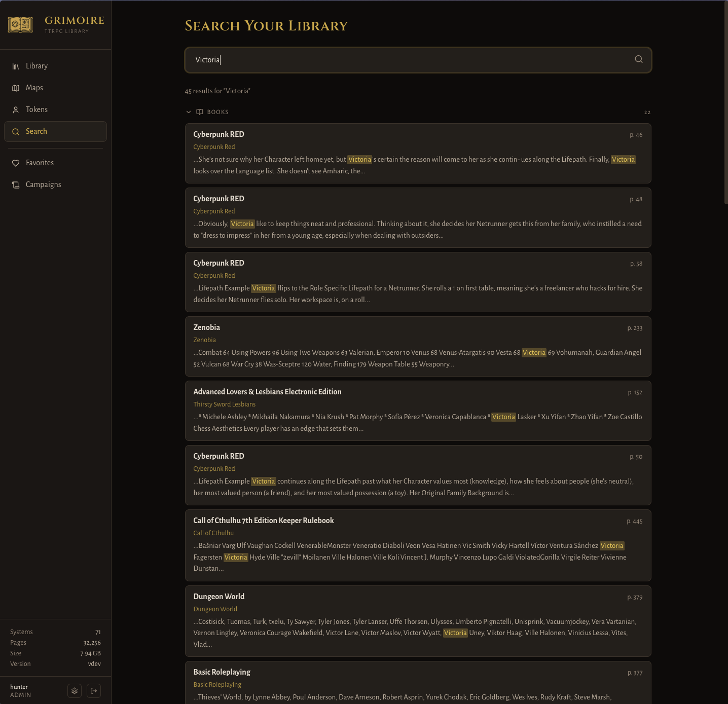Click the Version value vdev
Image resolution: width=728 pixels, height=704 pixels.
(x=94, y=664)
